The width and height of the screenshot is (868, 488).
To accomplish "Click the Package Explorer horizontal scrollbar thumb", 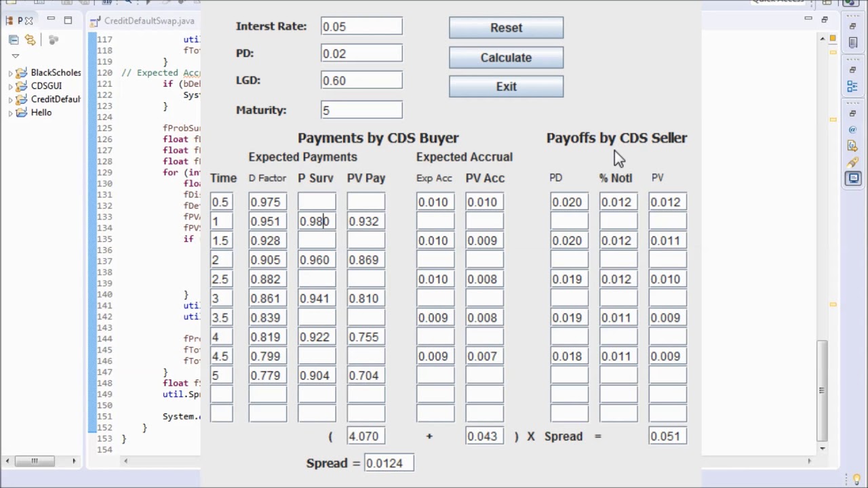I will [x=35, y=461].
